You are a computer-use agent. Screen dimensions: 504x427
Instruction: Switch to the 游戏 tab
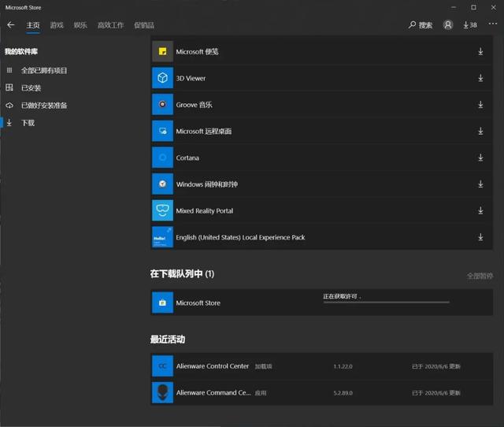coord(57,25)
